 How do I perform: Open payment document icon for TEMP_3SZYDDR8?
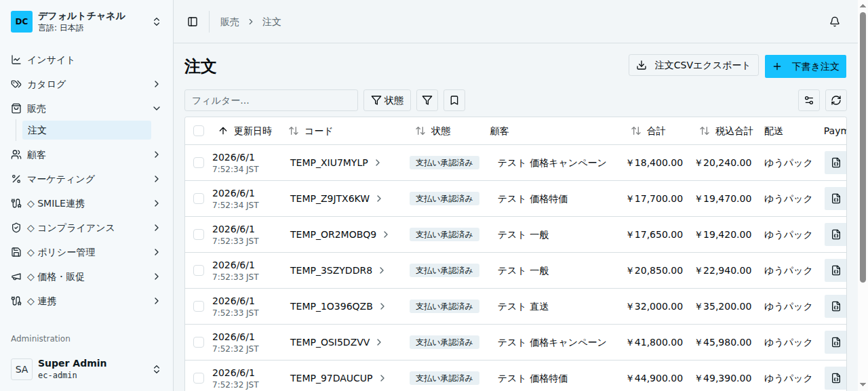tap(835, 270)
